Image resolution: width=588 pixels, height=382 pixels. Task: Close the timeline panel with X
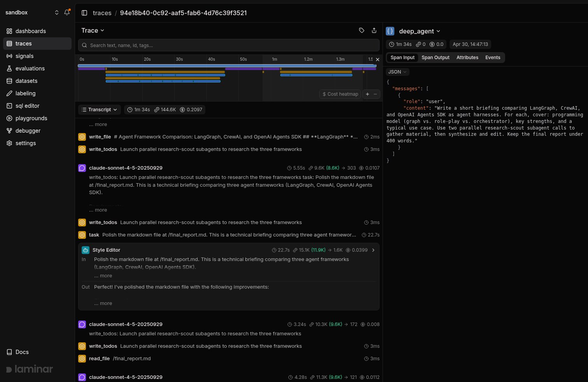(x=377, y=60)
